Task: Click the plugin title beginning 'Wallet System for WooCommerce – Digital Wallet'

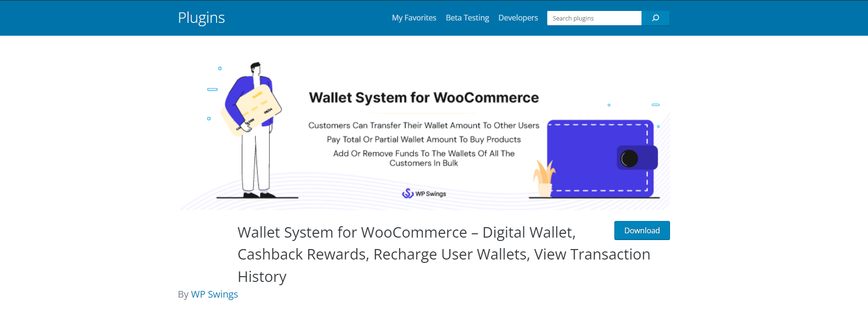Action: pos(444,254)
